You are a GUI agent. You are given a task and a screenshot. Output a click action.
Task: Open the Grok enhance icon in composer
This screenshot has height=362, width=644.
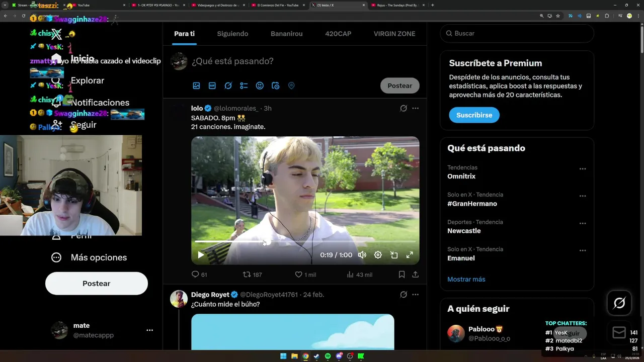point(228,85)
